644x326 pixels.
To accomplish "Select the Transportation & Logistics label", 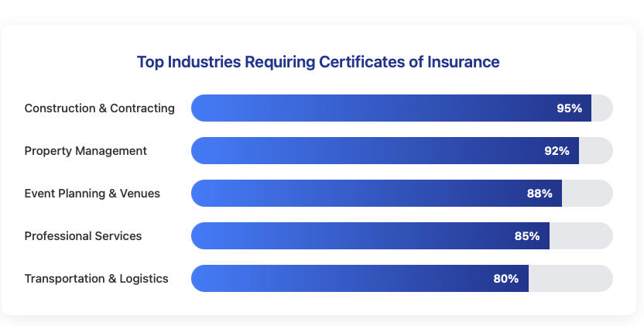I will [96, 279].
